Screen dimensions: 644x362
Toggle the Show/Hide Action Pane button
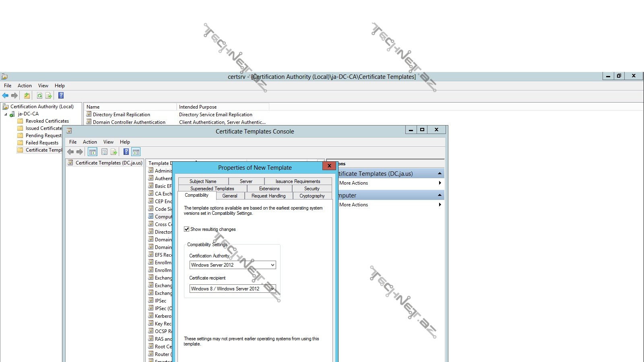coord(136,152)
